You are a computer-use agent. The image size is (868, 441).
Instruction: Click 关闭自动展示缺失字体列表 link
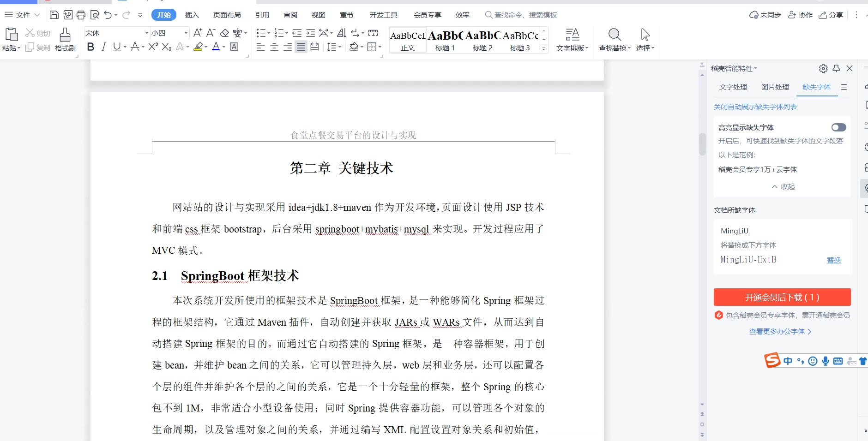[x=755, y=107]
